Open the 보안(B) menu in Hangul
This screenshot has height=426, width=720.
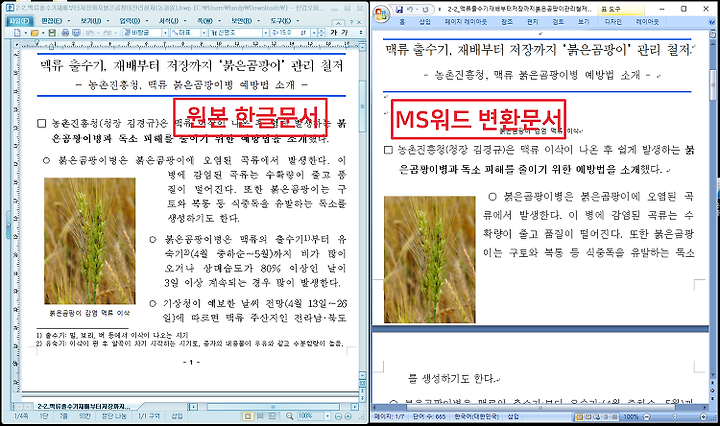click(x=242, y=21)
